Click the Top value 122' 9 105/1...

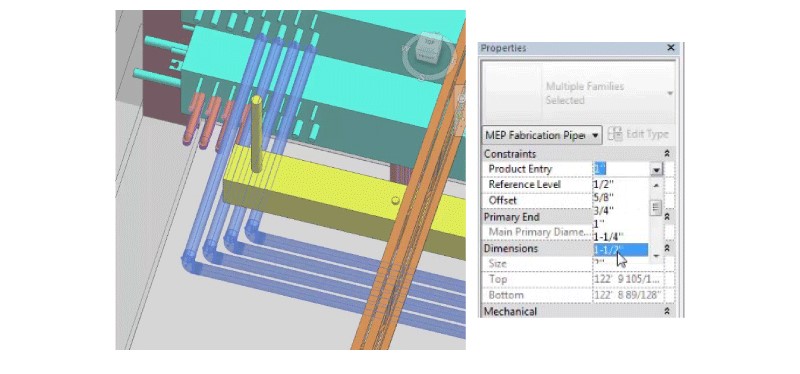[x=627, y=280]
